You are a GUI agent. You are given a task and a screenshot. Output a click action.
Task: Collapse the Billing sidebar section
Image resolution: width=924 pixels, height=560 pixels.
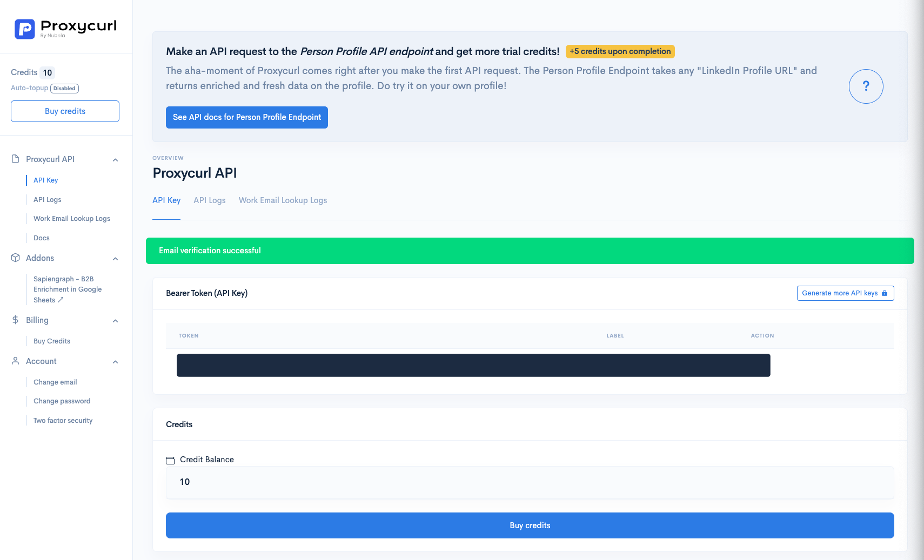(x=115, y=321)
